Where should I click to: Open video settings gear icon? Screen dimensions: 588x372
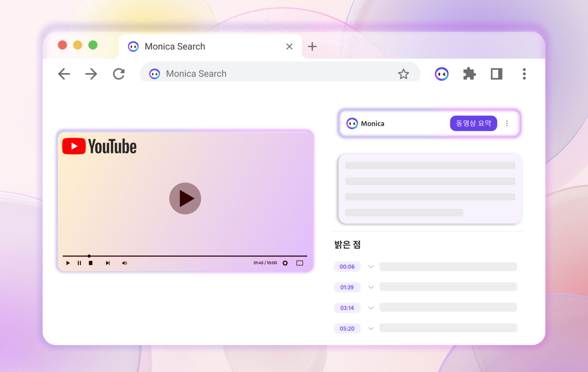coord(285,263)
